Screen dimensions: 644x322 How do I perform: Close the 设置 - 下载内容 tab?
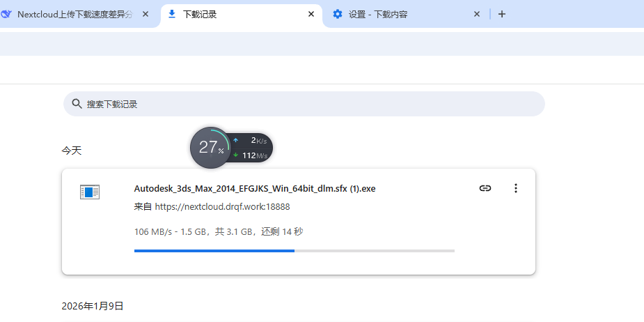[x=477, y=15]
